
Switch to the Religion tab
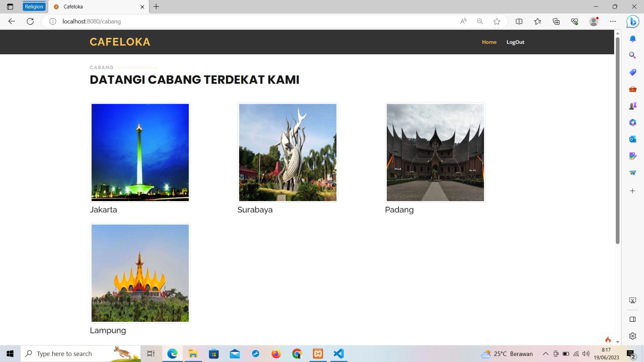(34, 6)
